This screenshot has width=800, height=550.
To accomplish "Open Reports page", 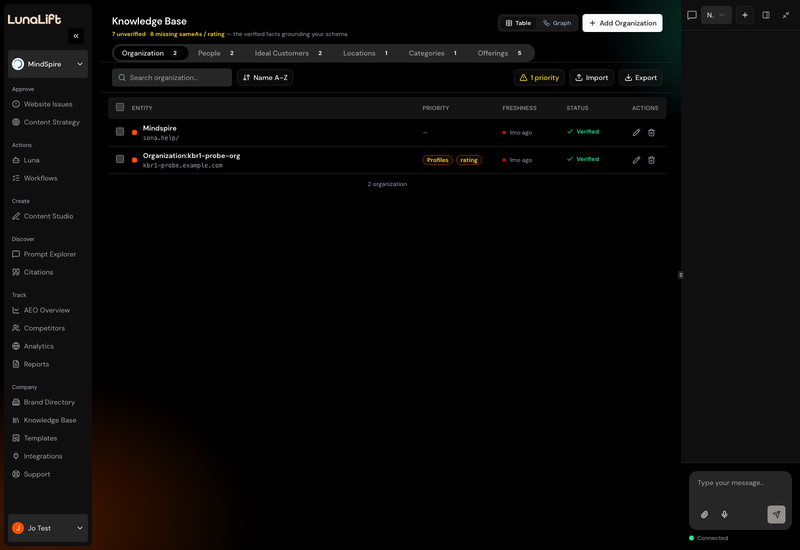I will pyautogui.click(x=48, y=364).
